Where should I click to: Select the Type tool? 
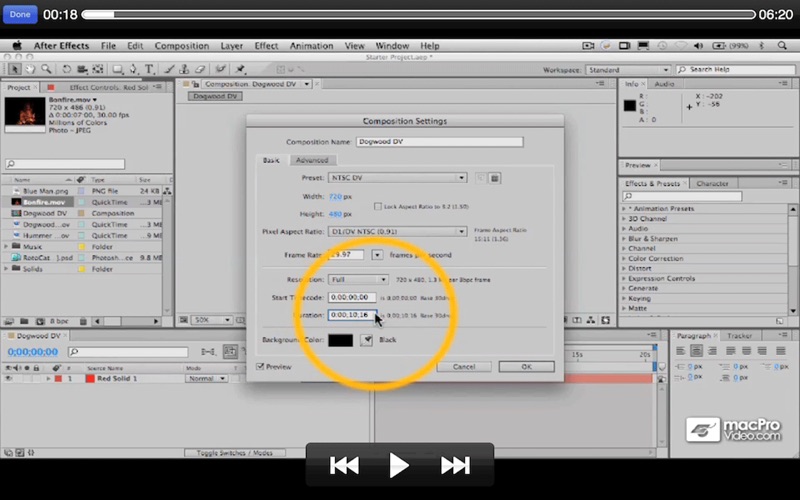(x=149, y=69)
